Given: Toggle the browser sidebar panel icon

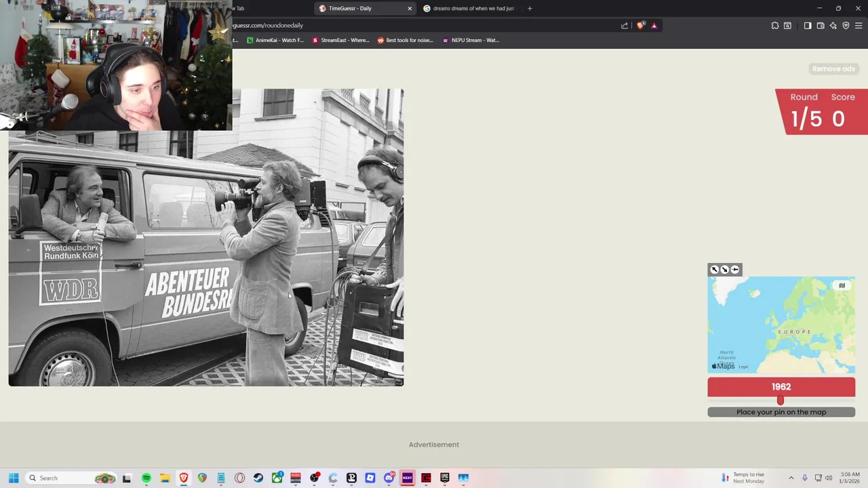Looking at the screenshot, I should 808,26.
